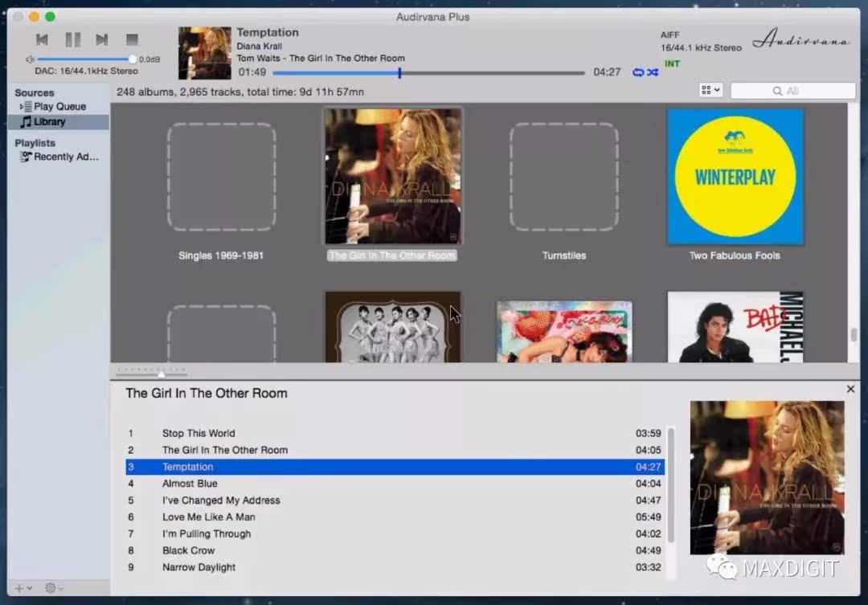
Task: Adjust the volume slider knob
Action: click(133, 59)
